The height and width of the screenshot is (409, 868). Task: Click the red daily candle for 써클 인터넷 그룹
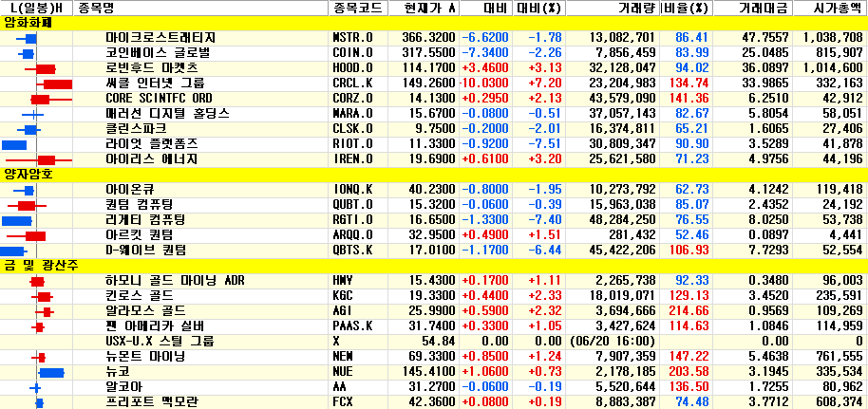(55, 84)
